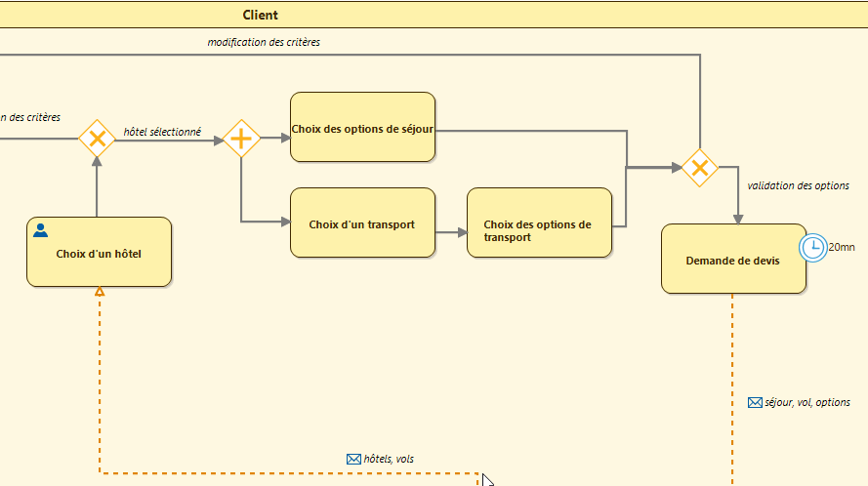Click the 'séjour, vol, options' message label
This screenshot has width=868, height=486.
pyautogui.click(x=807, y=402)
